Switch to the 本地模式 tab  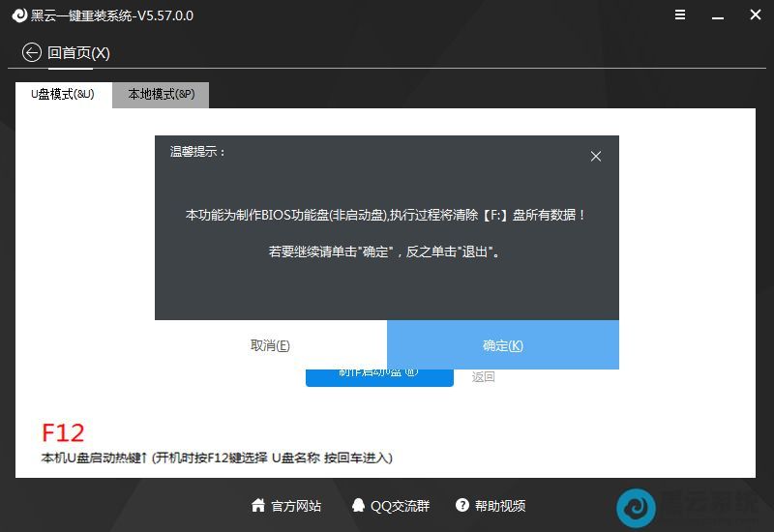click(x=161, y=95)
